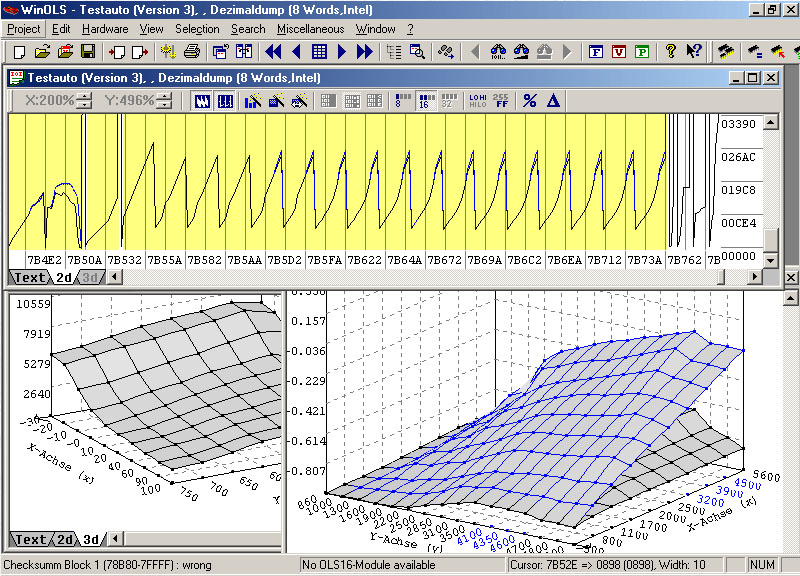800x576 pixels.
Task: Select the 2d tab in lower-left pane
Action: tap(64, 539)
